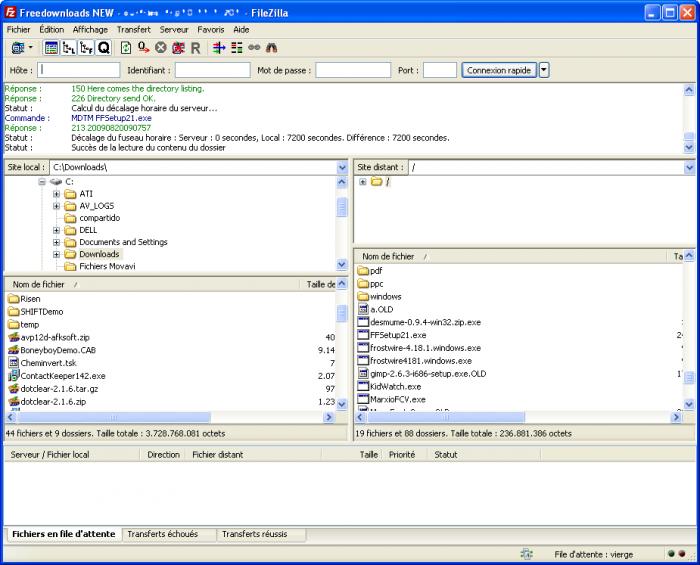700x565 pixels.
Task: Open the Serveur menu
Action: click(174, 29)
